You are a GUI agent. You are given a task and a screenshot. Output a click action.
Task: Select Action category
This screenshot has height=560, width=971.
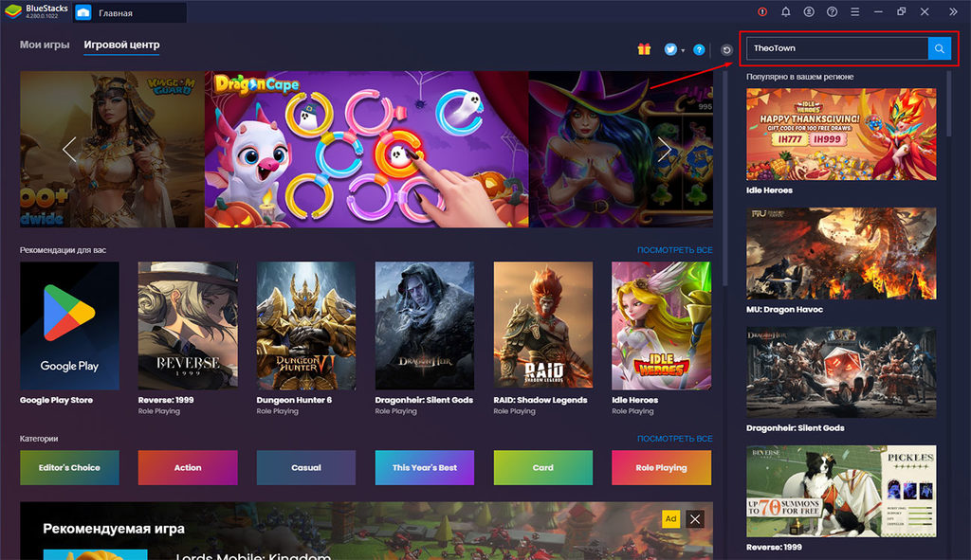pos(188,467)
